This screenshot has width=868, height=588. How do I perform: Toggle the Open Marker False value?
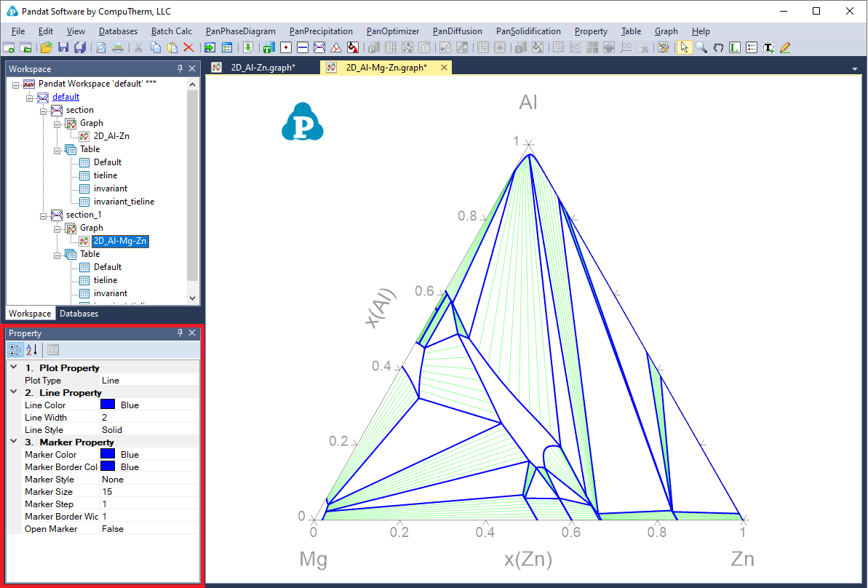(x=148, y=529)
